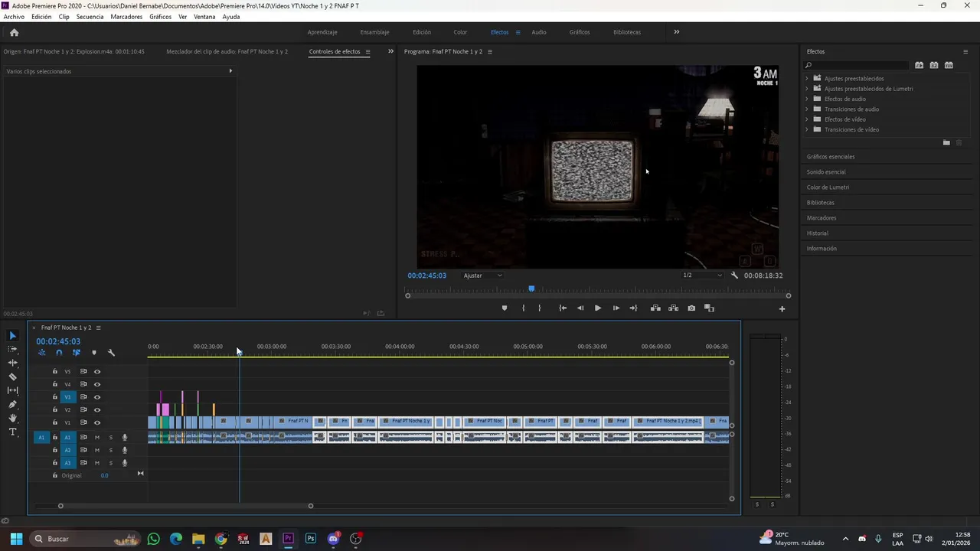980x551 pixels.
Task: Toggle sync lock on track A1
Action: tap(83, 438)
